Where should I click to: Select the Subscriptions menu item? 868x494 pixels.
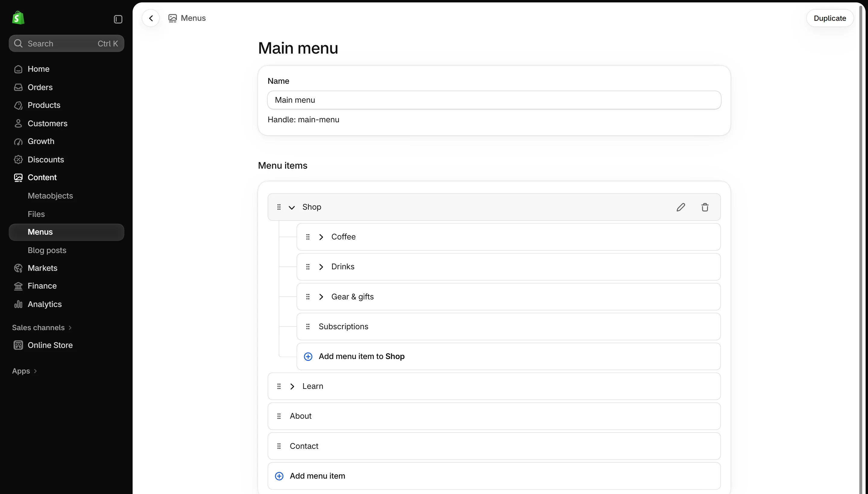point(508,327)
